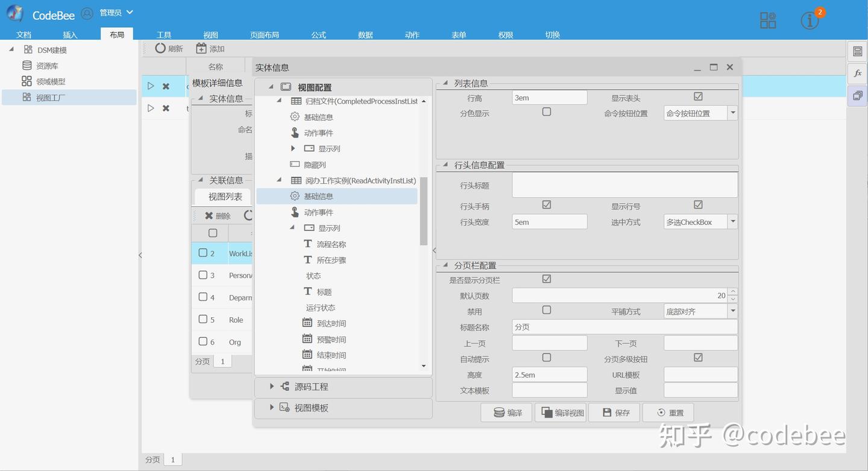Click the notification info icon with badge 2
Viewport: 868px width, 471px height.
808,20
